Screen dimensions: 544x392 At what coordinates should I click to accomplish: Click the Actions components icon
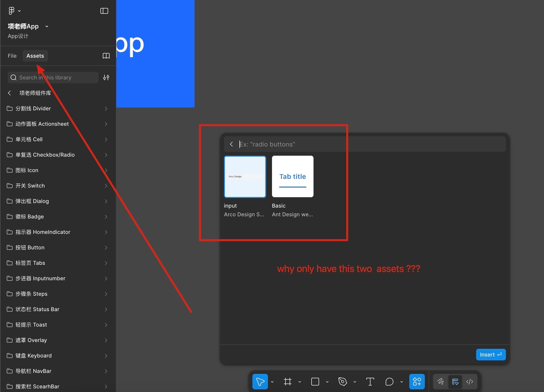pyautogui.click(x=417, y=382)
